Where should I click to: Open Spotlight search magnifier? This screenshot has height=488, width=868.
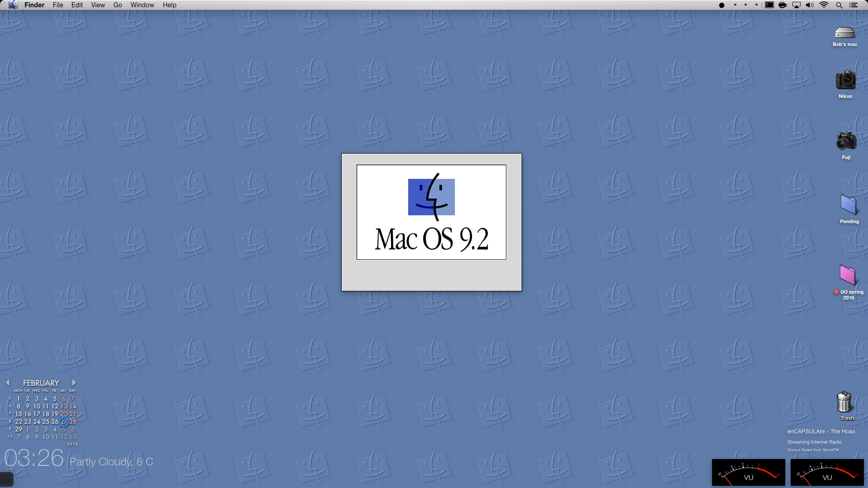click(x=839, y=5)
